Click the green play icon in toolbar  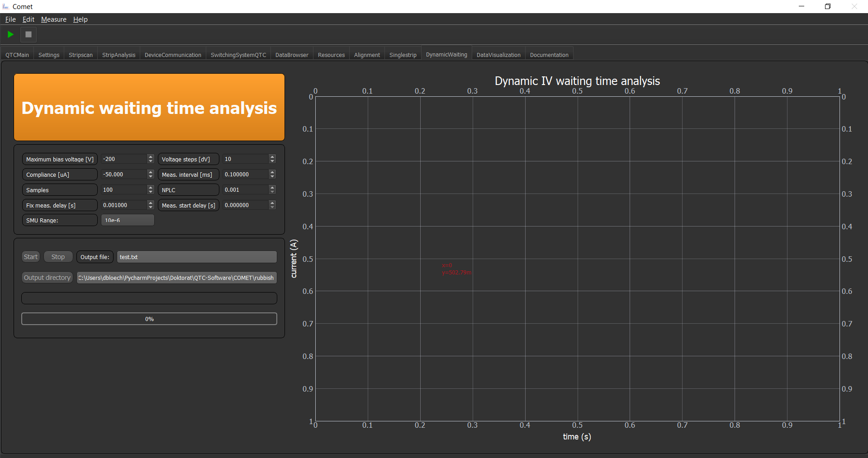(x=10, y=34)
